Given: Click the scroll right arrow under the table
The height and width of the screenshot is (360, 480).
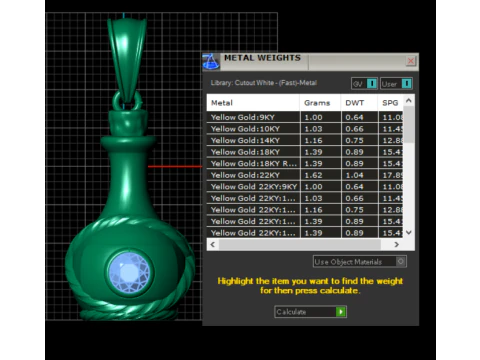Looking at the screenshot, I should pyautogui.click(x=396, y=244).
